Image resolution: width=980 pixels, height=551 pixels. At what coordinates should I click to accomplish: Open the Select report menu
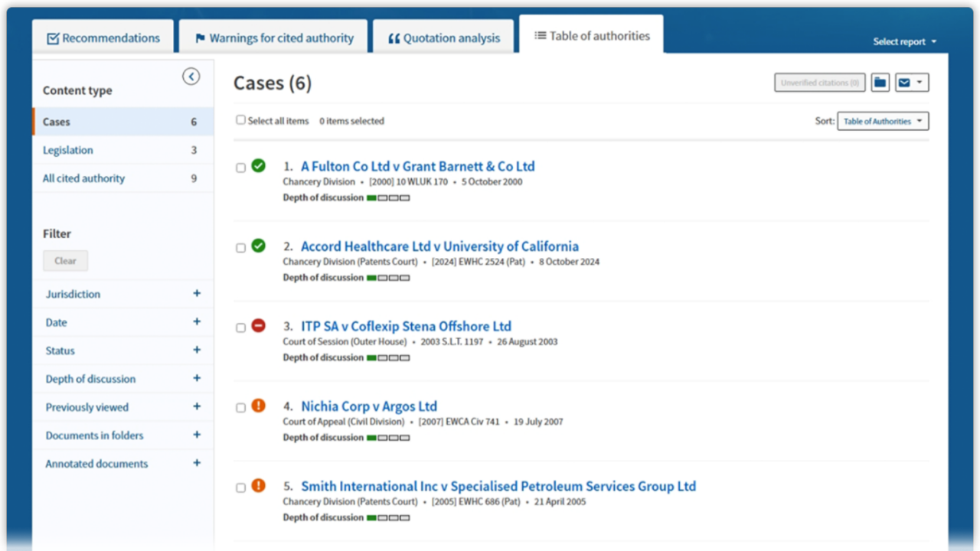[904, 41]
